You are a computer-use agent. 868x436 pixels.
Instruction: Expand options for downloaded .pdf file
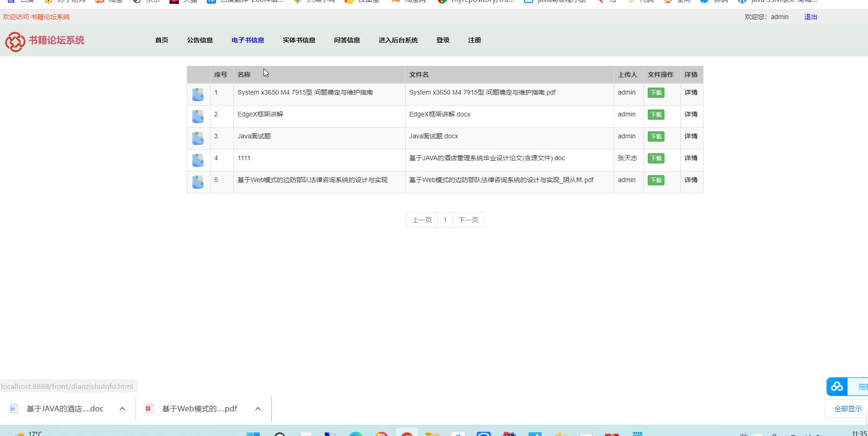[258, 409]
